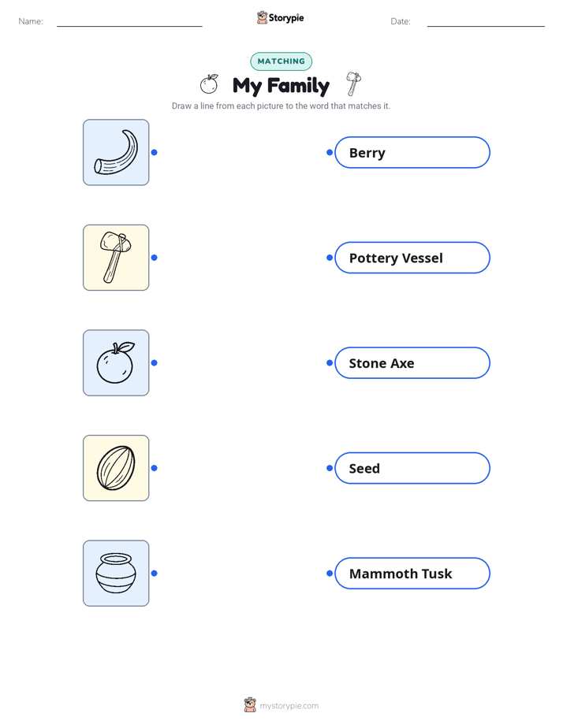Choose the Seed word box
Screen dimensions: 563x728
(x=412, y=468)
